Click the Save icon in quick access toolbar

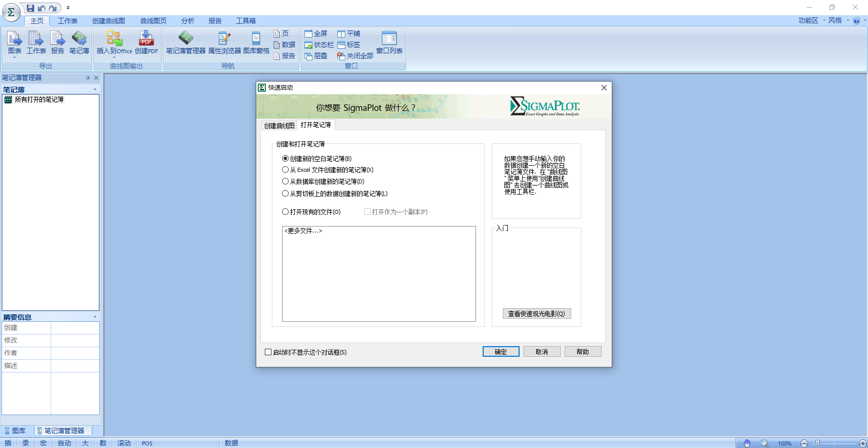[x=30, y=8]
